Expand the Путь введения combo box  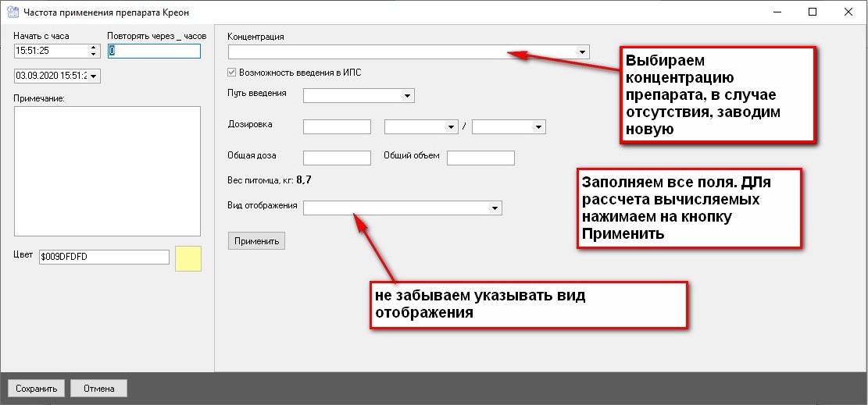pyautogui.click(x=407, y=96)
